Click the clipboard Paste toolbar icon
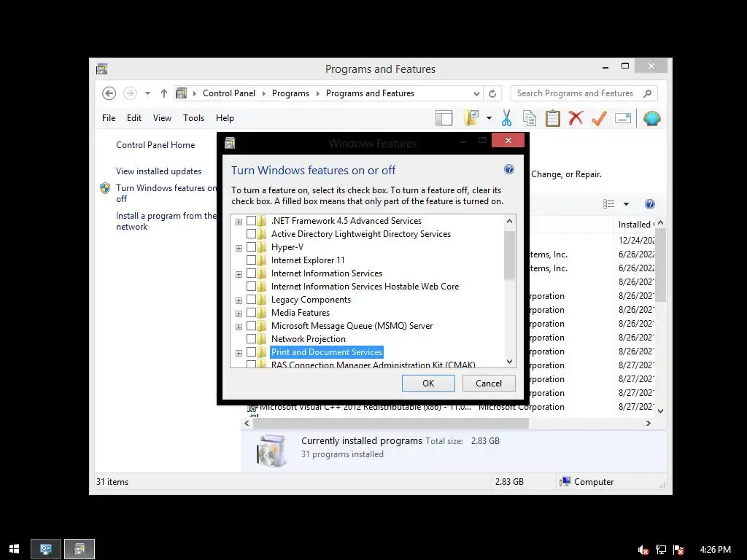The height and width of the screenshot is (560, 747). (x=553, y=118)
